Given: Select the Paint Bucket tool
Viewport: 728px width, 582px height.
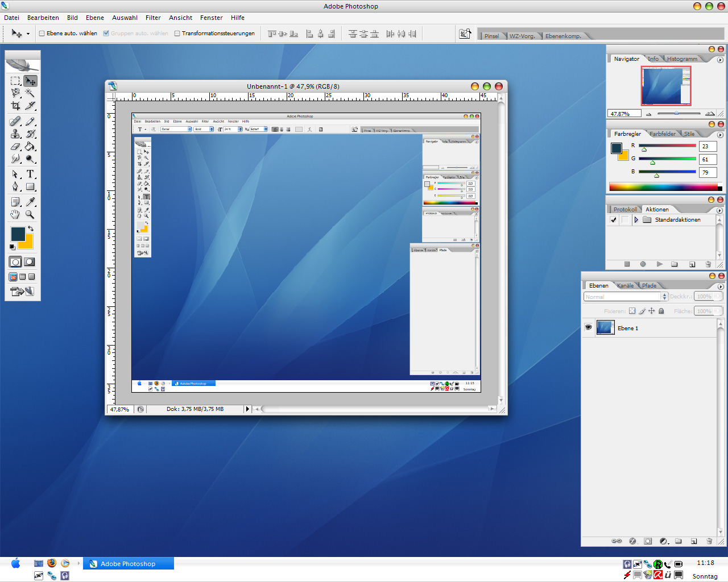Looking at the screenshot, I should pos(30,146).
